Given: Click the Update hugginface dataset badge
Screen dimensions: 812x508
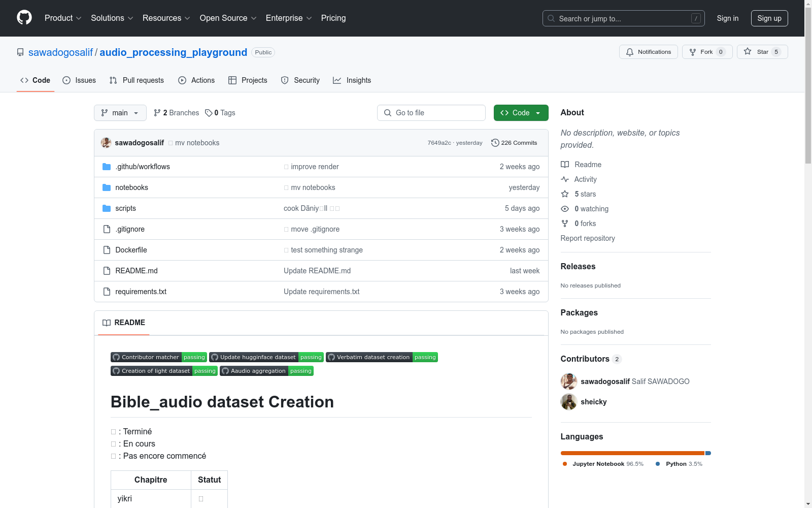Looking at the screenshot, I should click(266, 357).
